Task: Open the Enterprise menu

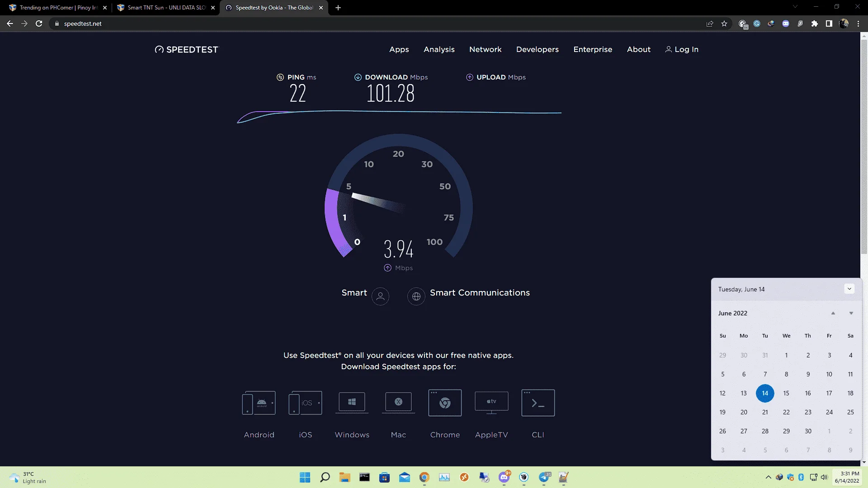Action: 593,49
